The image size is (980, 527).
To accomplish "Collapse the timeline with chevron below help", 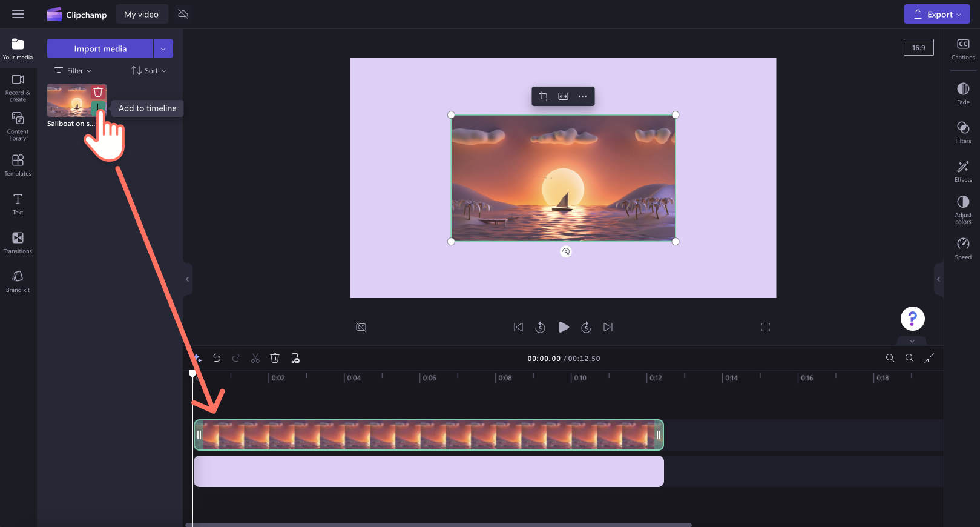I will pyautogui.click(x=912, y=341).
